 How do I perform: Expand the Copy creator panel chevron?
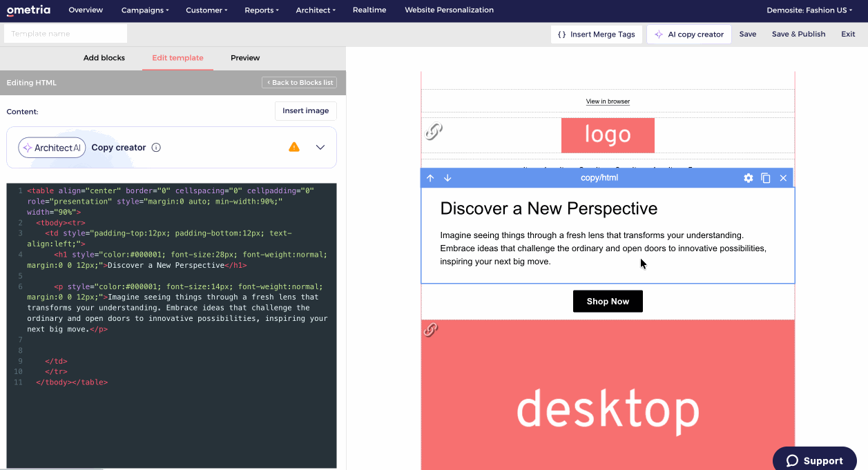point(320,147)
